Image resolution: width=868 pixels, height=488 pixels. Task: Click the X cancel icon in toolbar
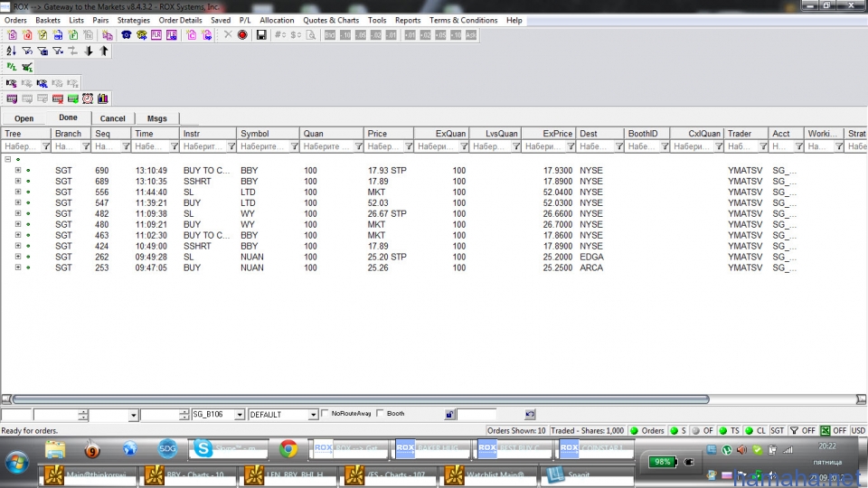[228, 35]
